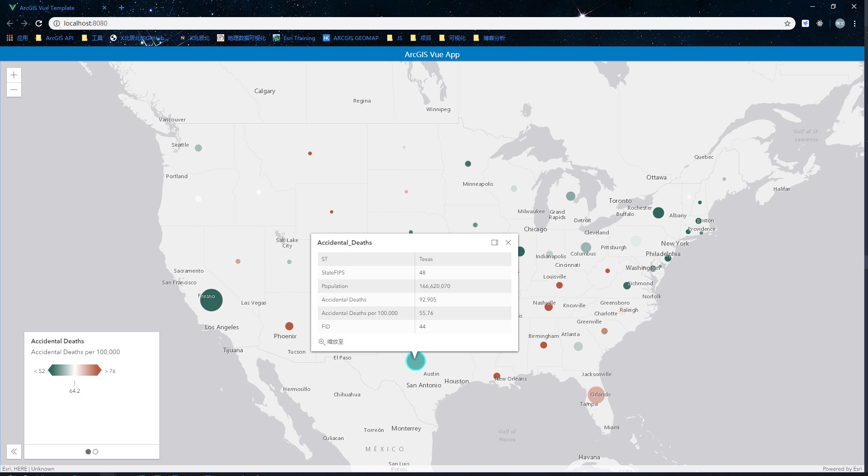
Task: Click the Accidental_Deaths popup title
Action: click(344, 242)
